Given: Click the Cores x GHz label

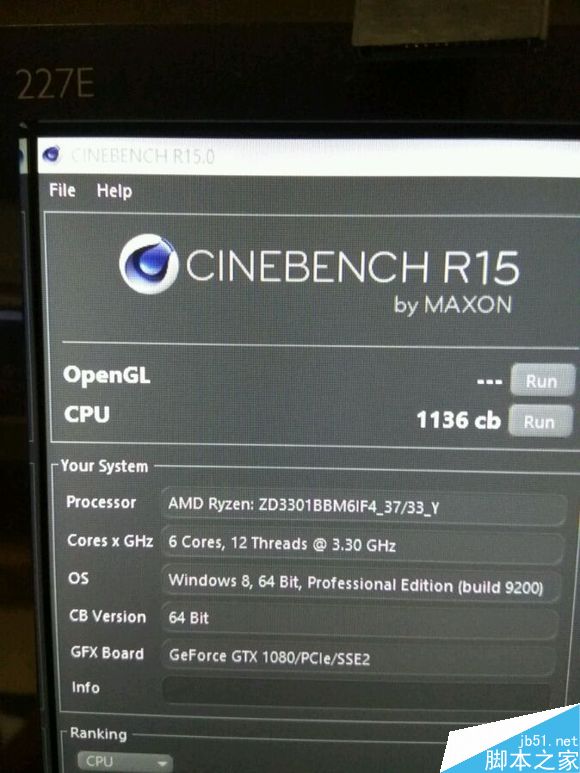Looking at the screenshot, I should point(110,541).
